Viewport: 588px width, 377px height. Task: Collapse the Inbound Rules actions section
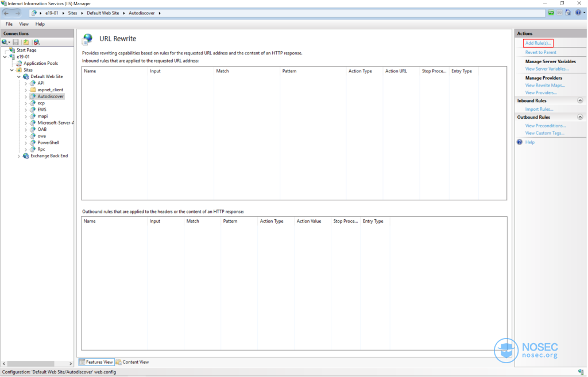tap(580, 100)
